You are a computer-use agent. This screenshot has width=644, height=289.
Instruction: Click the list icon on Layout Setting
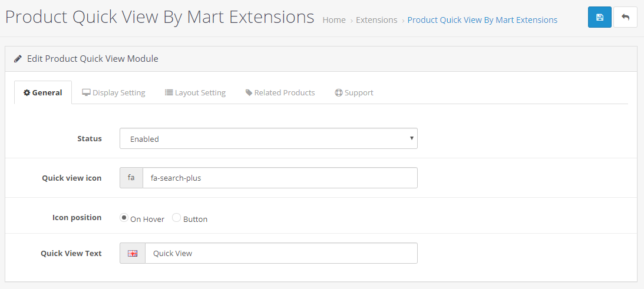169,92
